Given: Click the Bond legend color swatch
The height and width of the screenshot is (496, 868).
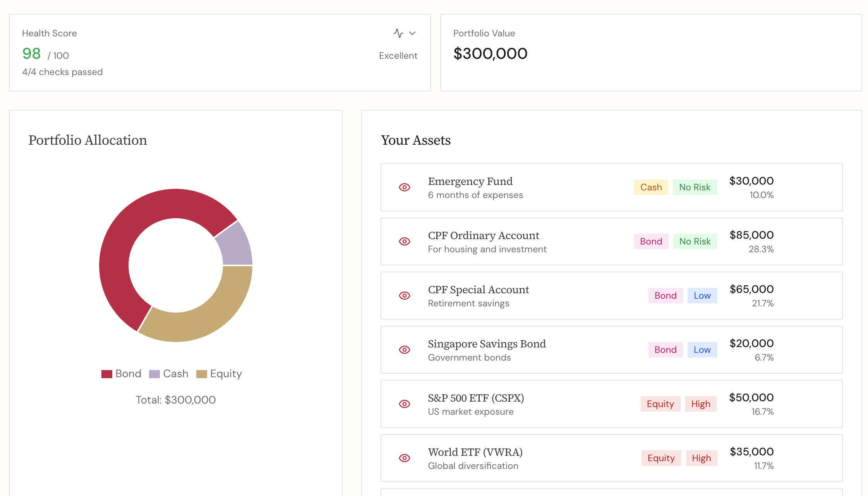Looking at the screenshot, I should click(106, 374).
